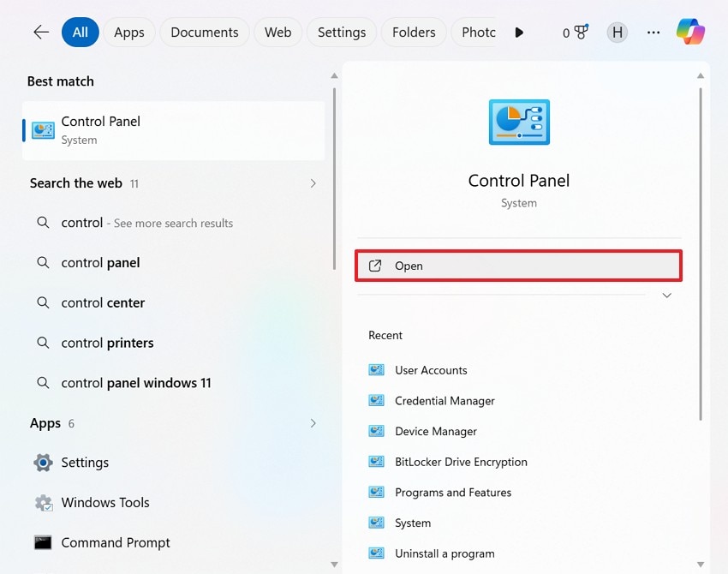This screenshot has width=728, height=574.
Task: Click the Apps section heading
Action: (x=45, y=423)
